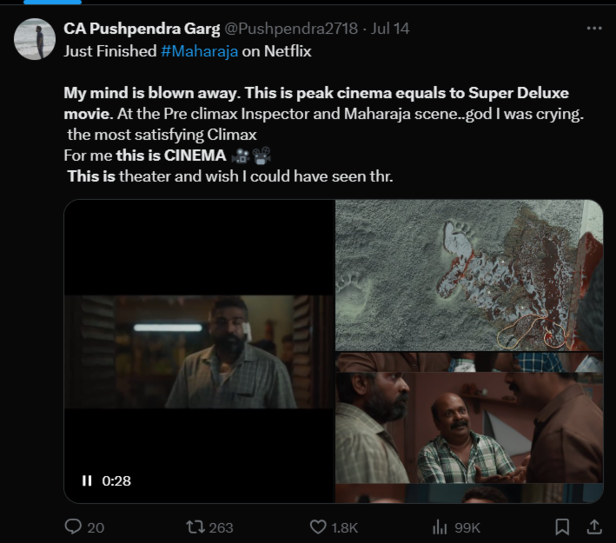
Task: Repost the tweet using the retweet icon
Action: point(196,527)
